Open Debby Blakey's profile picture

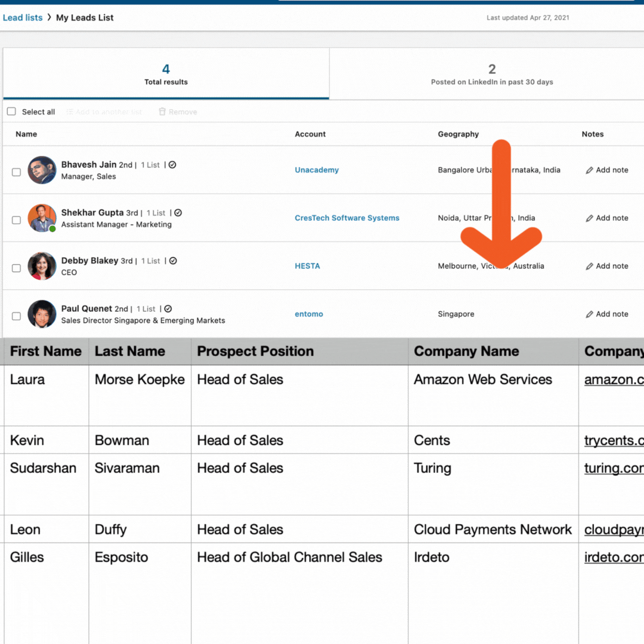click(x=42, y=266)
